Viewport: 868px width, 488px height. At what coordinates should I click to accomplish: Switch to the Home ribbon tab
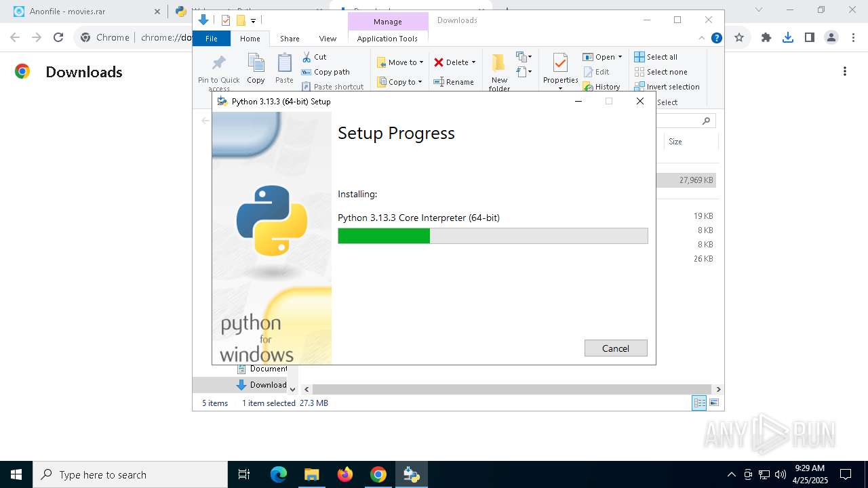[x=250, y=39]
